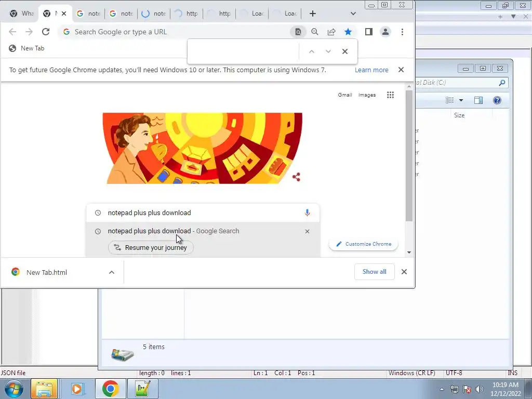This screenshot has width=532, height=399.
Task: Open the Explorer view options dropdown arrow
Action: tap(461, 100)
